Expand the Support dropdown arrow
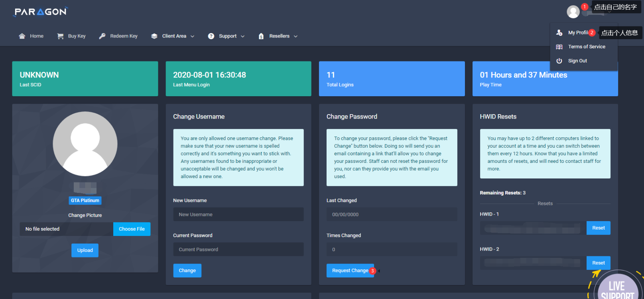The image size is (644, 299). (242, 36)
